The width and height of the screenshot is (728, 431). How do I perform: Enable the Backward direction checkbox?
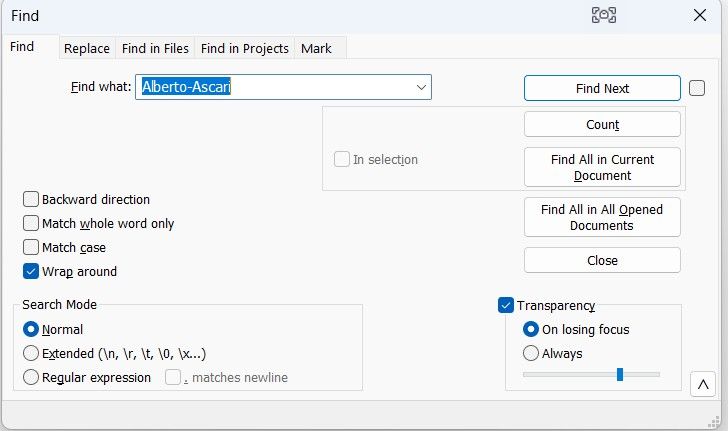pos(32,199)
